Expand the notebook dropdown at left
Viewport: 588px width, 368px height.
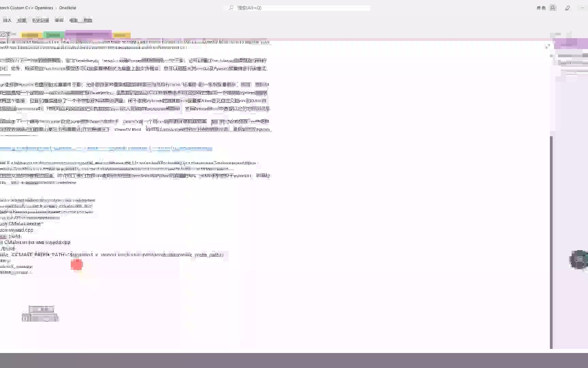click(8, 34)
